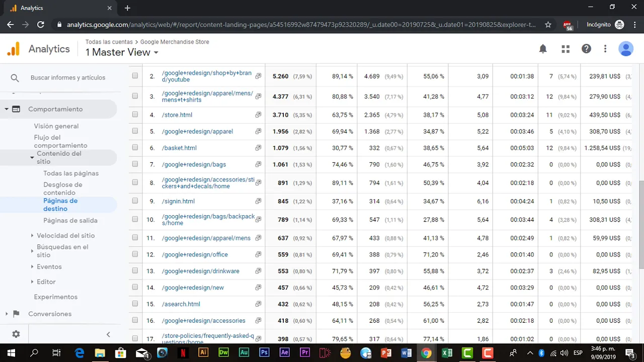Expand Búsquedas en el sitio

tap(32, 251)
